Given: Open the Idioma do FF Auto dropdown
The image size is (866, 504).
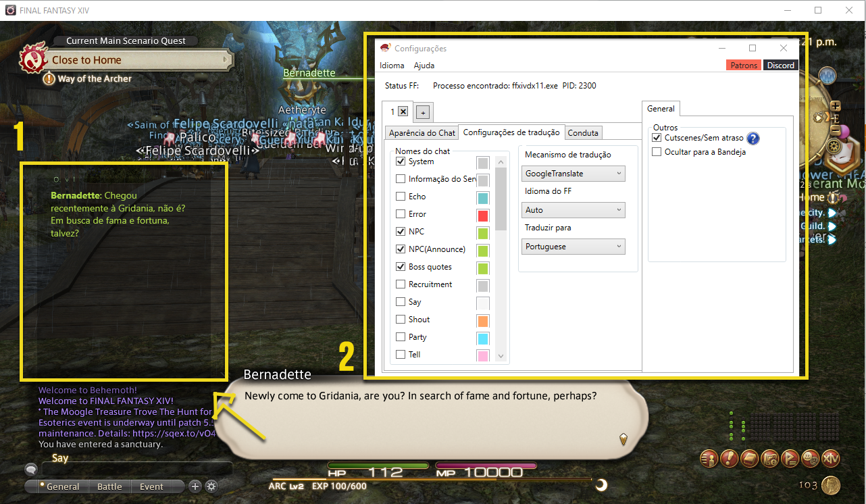Looking at the screenshot, I should pyautogui.click(x=575, y=210).
